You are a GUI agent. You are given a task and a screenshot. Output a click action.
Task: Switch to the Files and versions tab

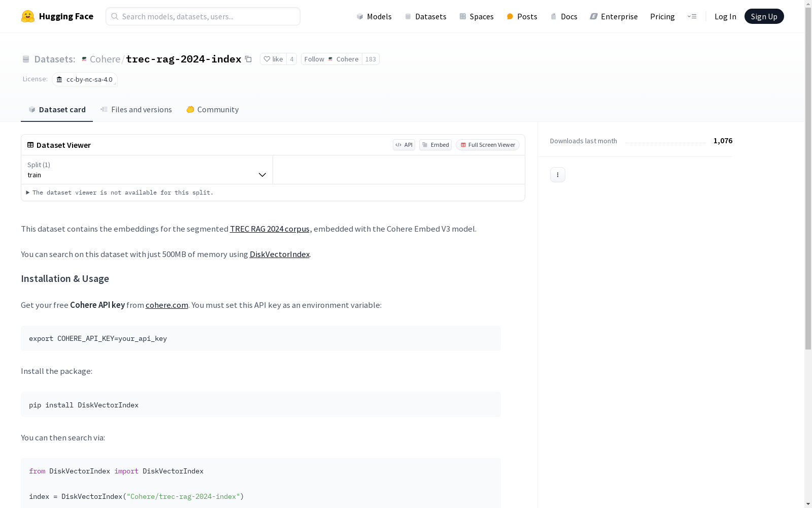136,109
